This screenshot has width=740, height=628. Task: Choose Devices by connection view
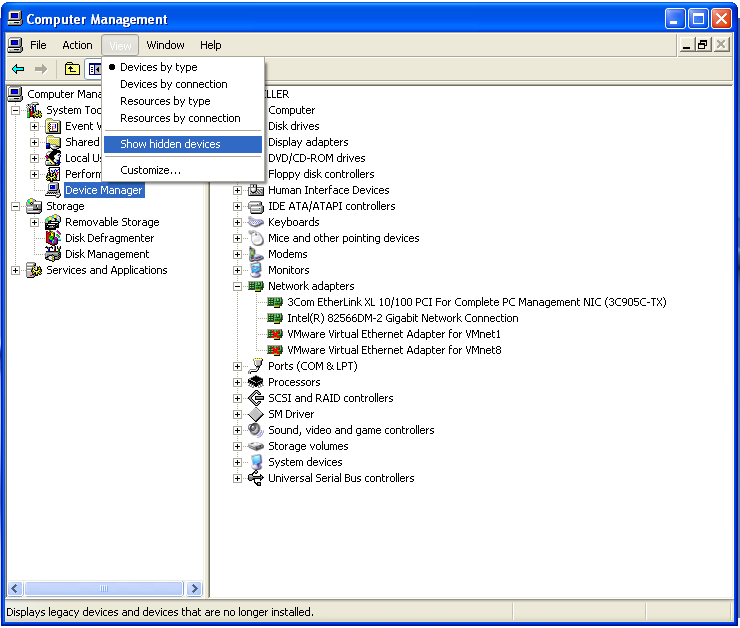(173, 84)
